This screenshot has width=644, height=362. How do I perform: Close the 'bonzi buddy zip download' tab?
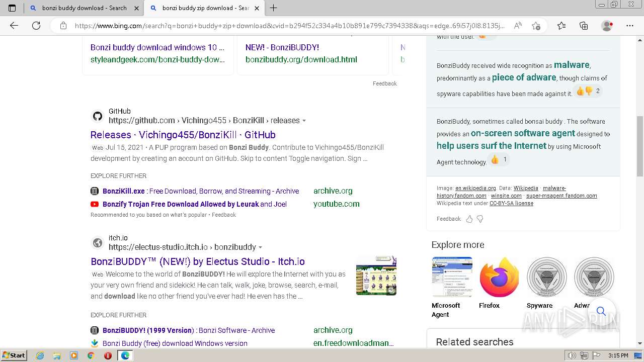(x=257, y=8)
